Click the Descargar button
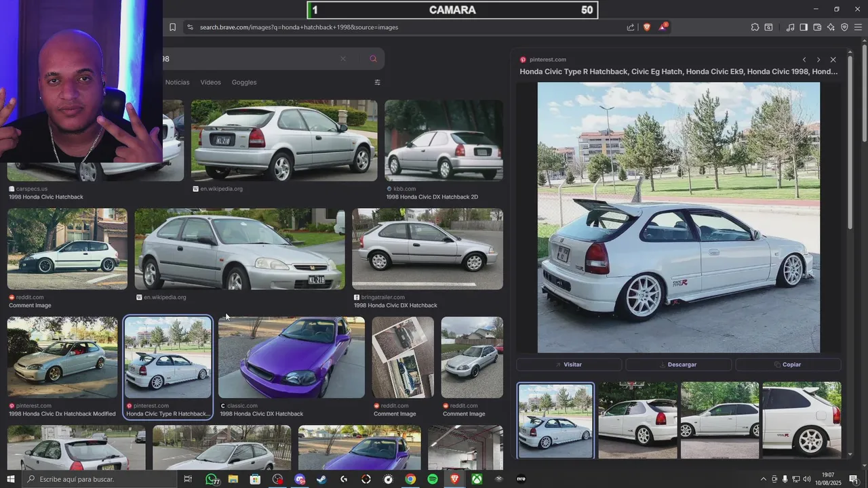 point(678,365)
